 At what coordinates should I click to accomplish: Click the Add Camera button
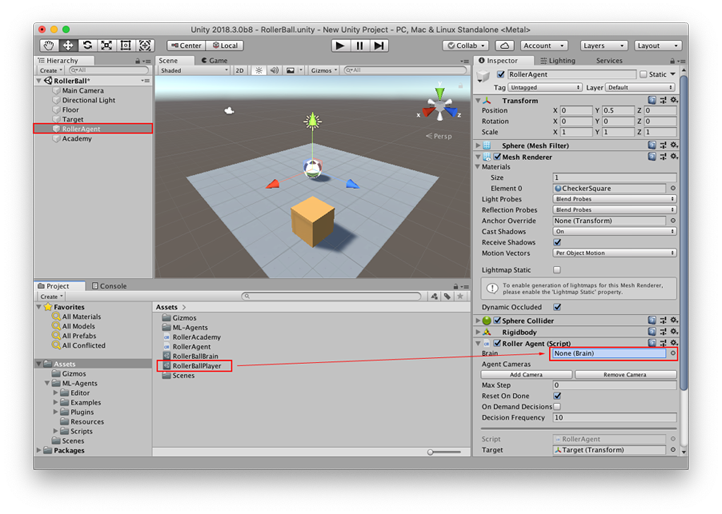coord(526,374)
